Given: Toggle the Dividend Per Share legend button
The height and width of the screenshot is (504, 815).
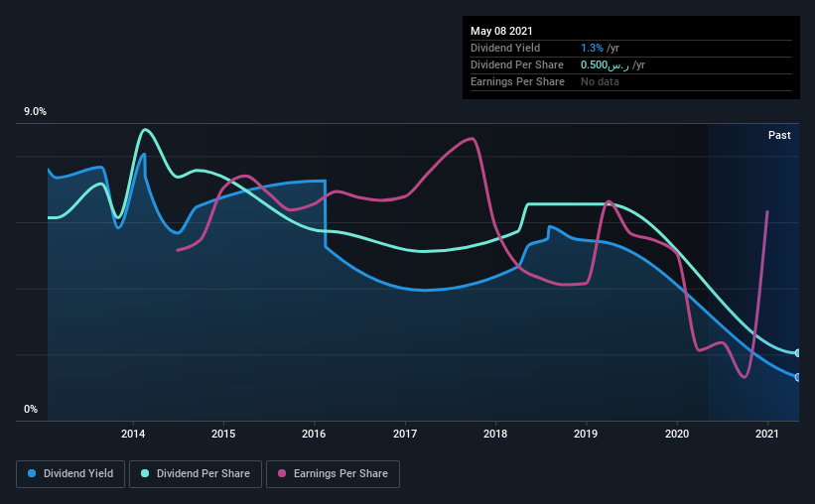Looking at the screenshot, I should coord(196,474).
